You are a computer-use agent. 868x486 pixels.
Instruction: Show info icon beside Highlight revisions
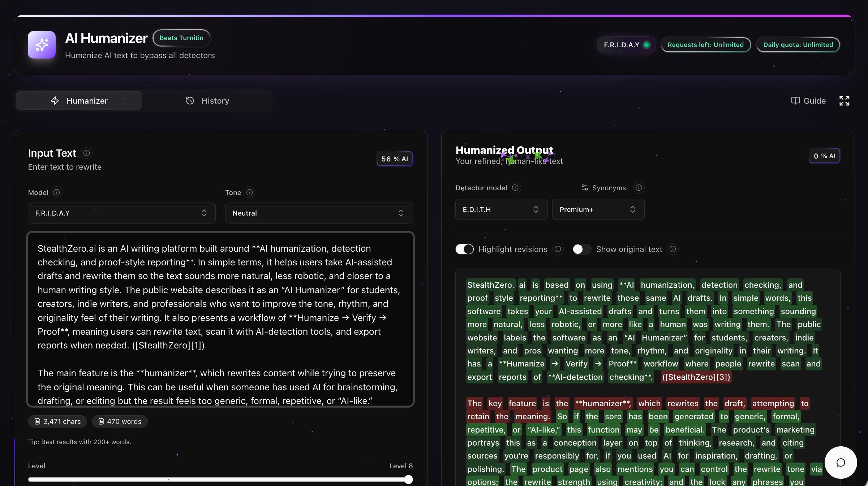(x=558, y=249)
